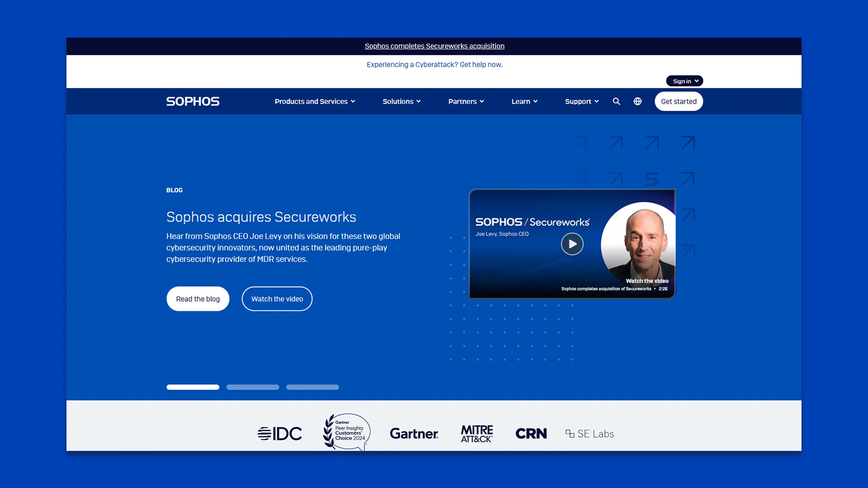Expand the Solutions dropdown
This screenshot has height=488, width=868.
pyautogui.click(x=401, y=101)
